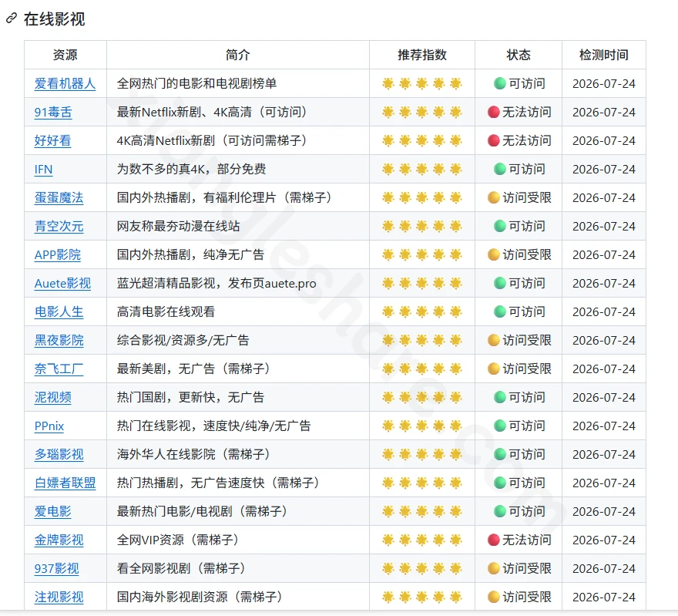Select description 蓝光超清精品影视，发布页auete.pro
Image resolution: width=678 pixels, height=616 pixels.
point(216,284)
